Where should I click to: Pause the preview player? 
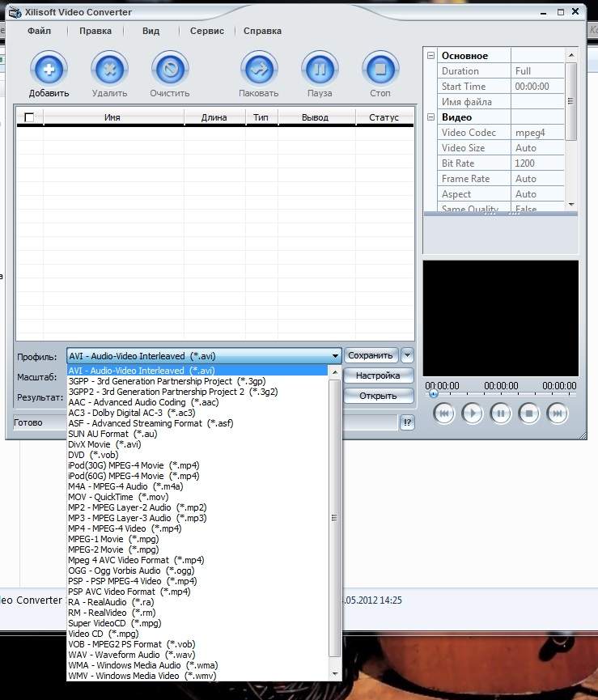pos(501,414)
